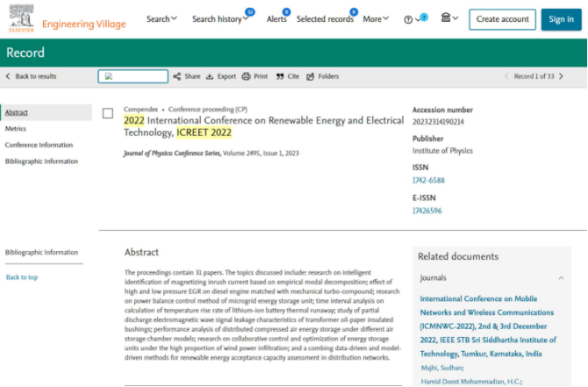Click the Export download icon
The height and width of the screenshot is (387, 588).
coord(210,76)
